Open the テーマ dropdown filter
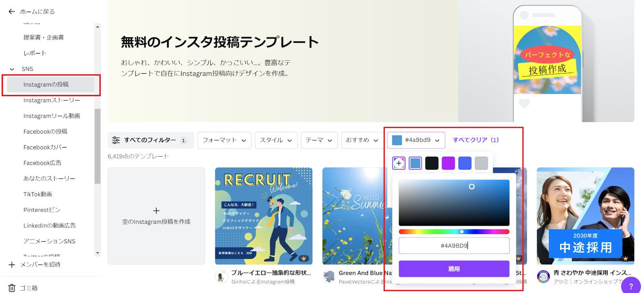 coord(319,140)
